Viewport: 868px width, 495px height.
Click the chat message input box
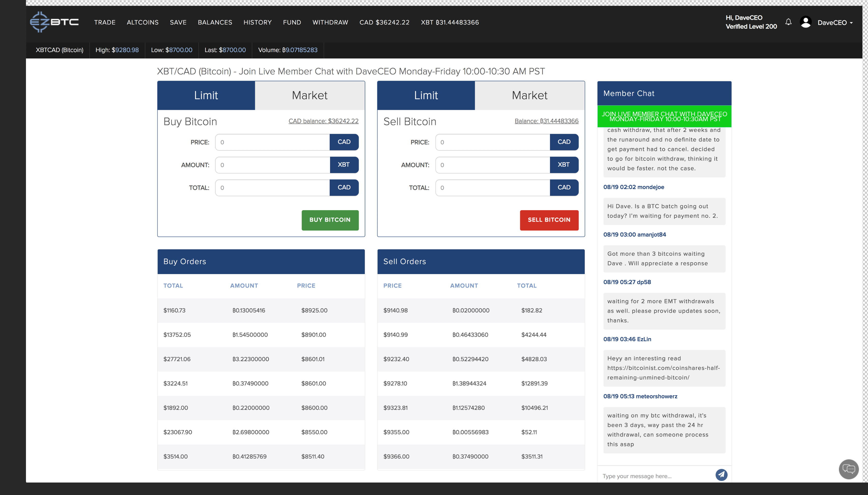tap(656, 476)
